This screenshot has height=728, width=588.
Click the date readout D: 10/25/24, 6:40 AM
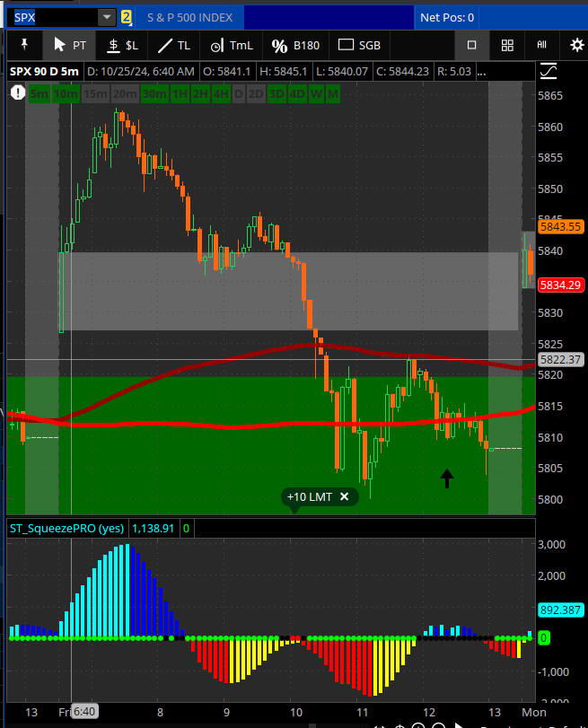tap(141, 72)
